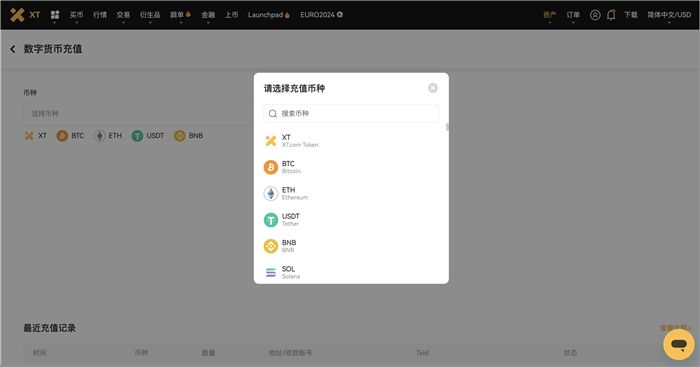Viewport: 700px width, 367px height.
Task: Click the Ethereum subtitle text
Action: [295, 197]
